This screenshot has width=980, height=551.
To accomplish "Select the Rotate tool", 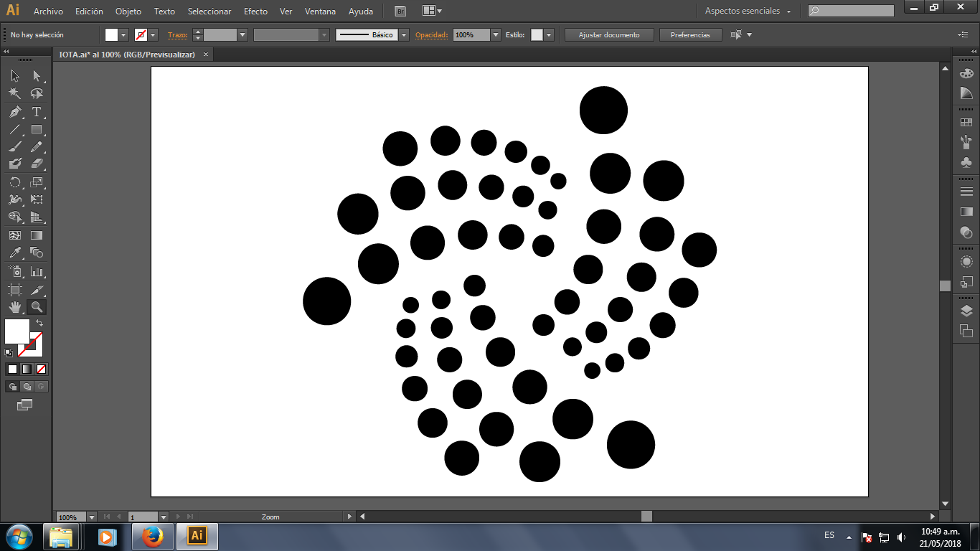I will [15, 182].
